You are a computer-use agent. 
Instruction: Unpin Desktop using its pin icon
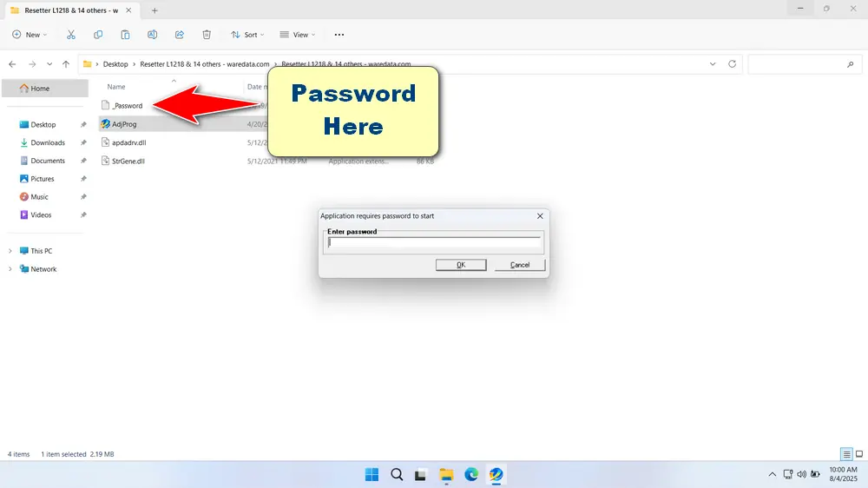click(83, 125)
